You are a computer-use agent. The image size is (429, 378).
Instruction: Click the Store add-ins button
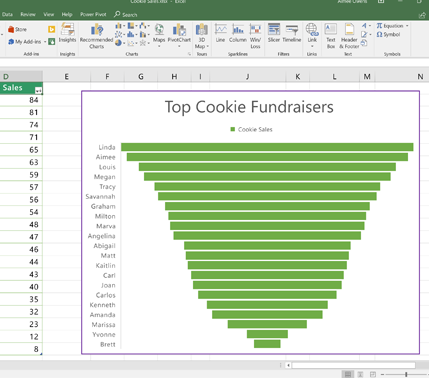pos(17,29)
